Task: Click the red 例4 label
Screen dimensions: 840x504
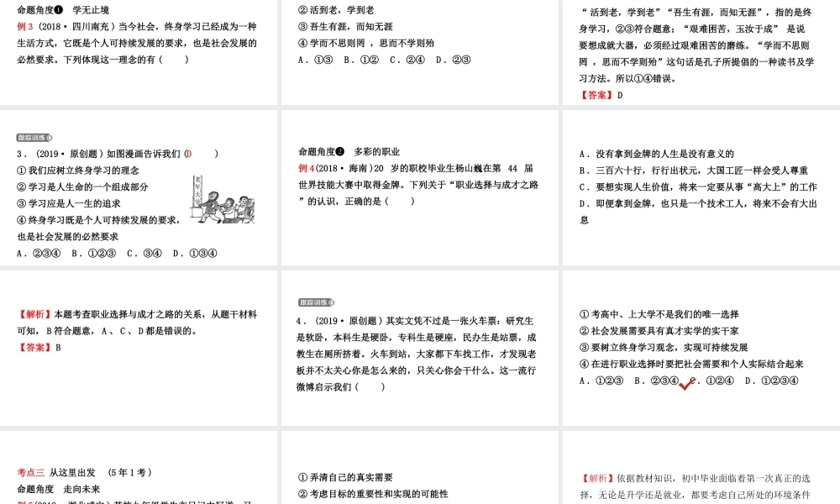Action: coord(307,168)
